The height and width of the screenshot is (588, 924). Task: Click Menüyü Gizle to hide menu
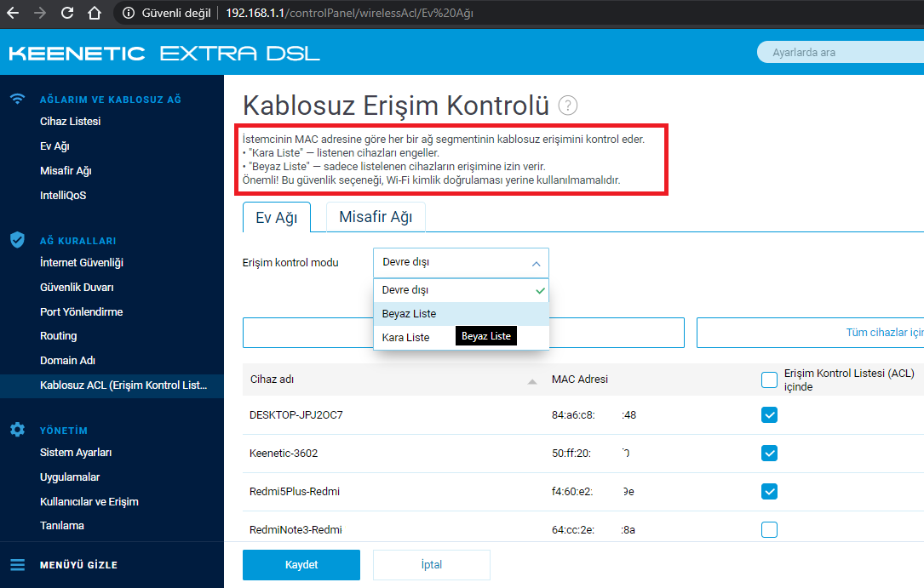78,565
